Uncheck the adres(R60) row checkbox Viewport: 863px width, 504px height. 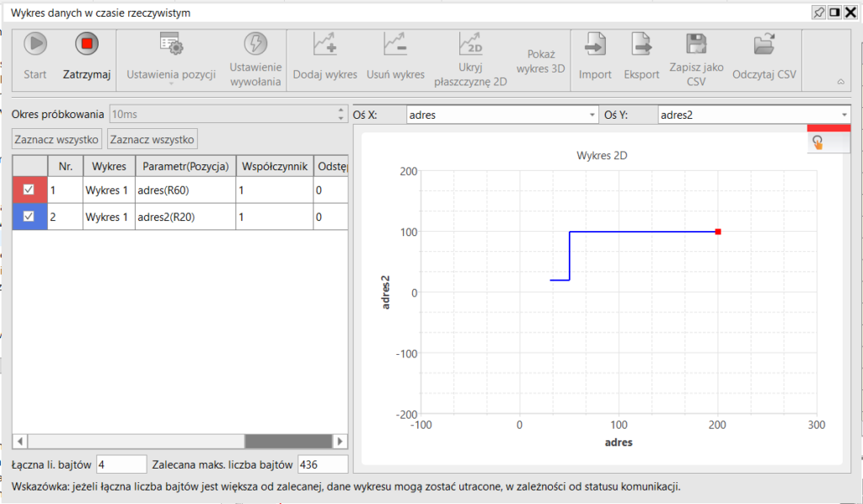[29, 190]
